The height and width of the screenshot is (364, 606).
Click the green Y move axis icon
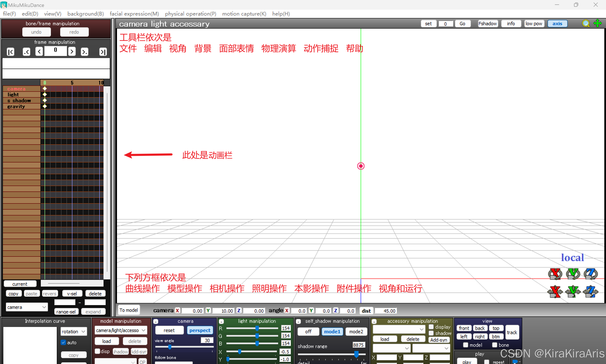(x=573, y=292)
